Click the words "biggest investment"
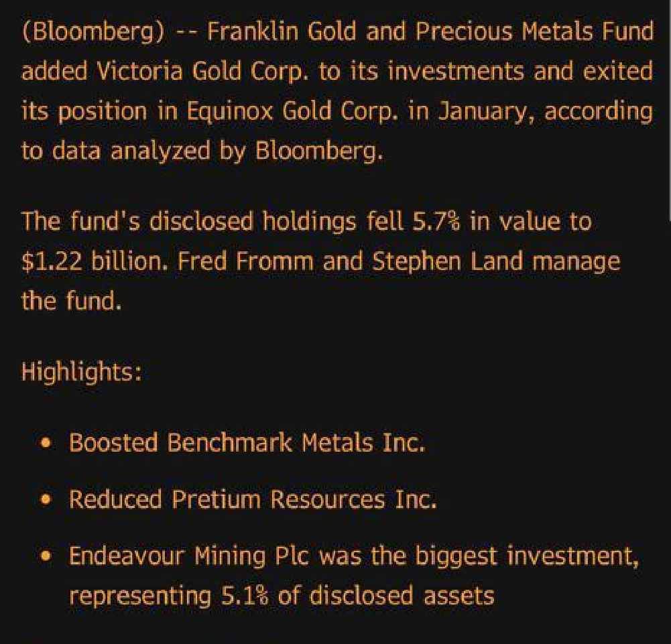This screenshot has width=671, height=644. pyautogui.click(x=526, y=556)
